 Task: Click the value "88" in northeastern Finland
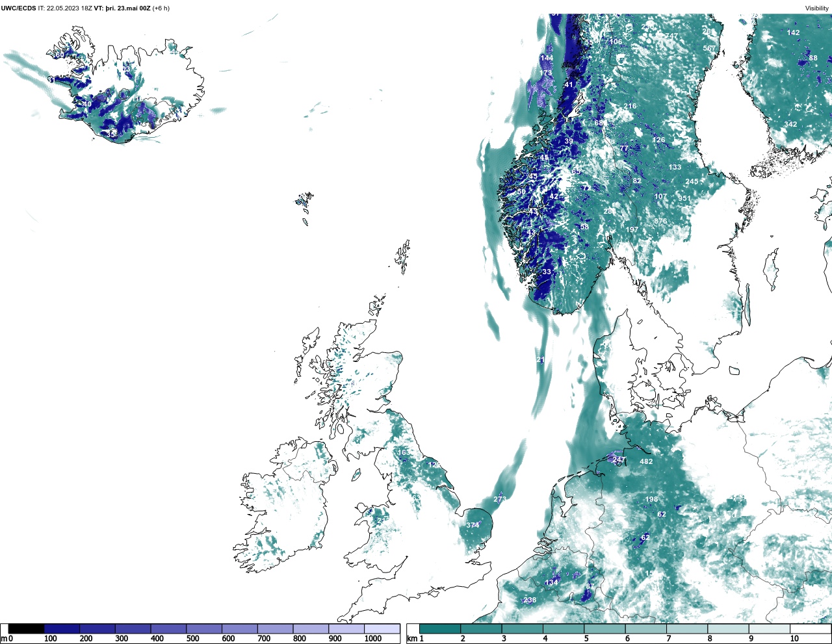click(x=813, y=58)
